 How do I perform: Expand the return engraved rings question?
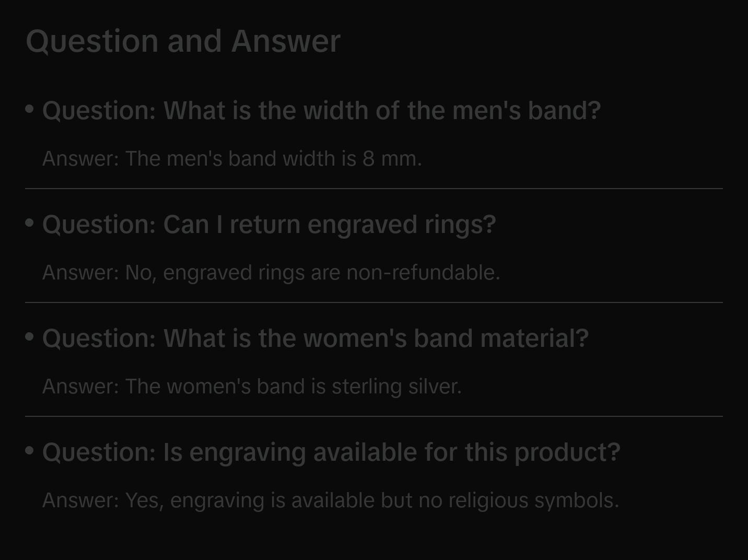(269, 225)
